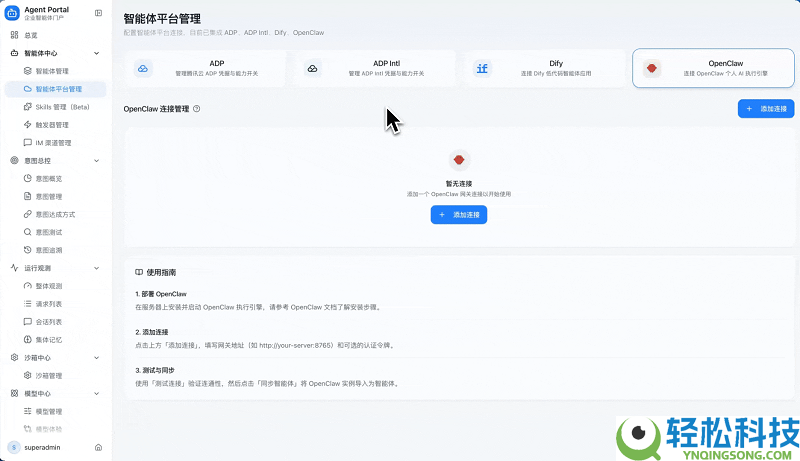This screenshot has width=800, height=461.
Task: Open Skills 管理 (Beta) puzzle icon
Action: [28, 107]
